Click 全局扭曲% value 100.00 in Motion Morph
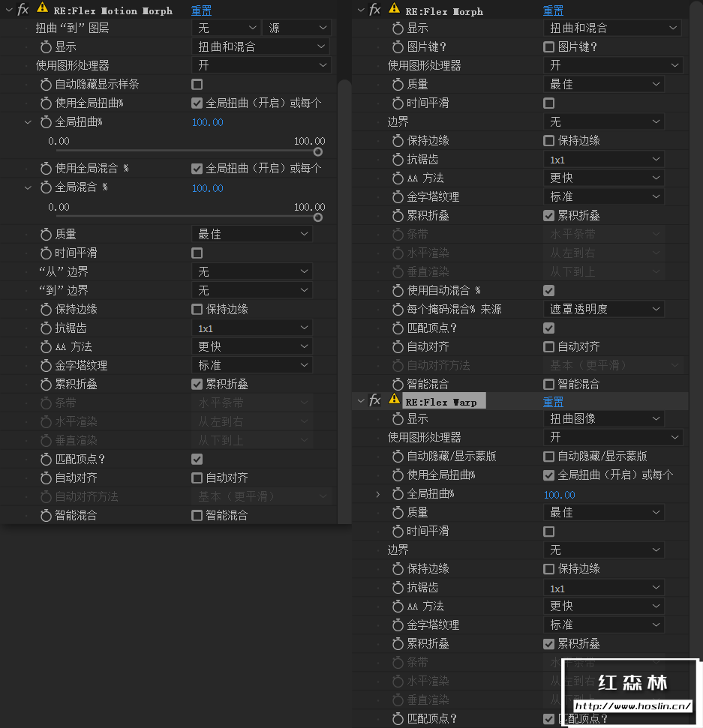 coord(208,122)
